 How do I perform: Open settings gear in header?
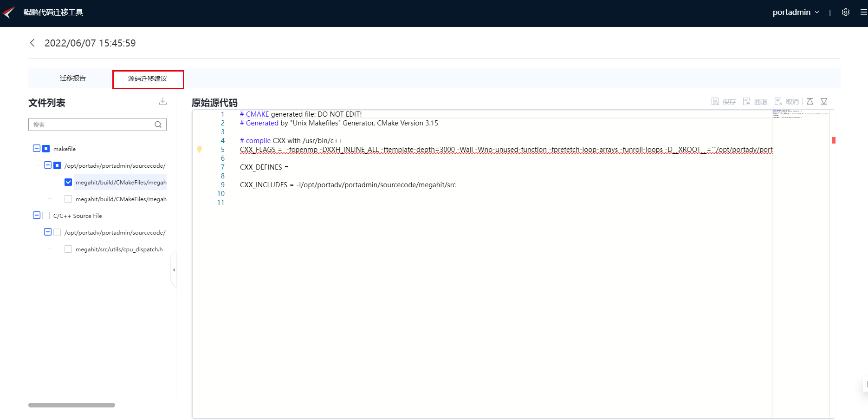846,13
